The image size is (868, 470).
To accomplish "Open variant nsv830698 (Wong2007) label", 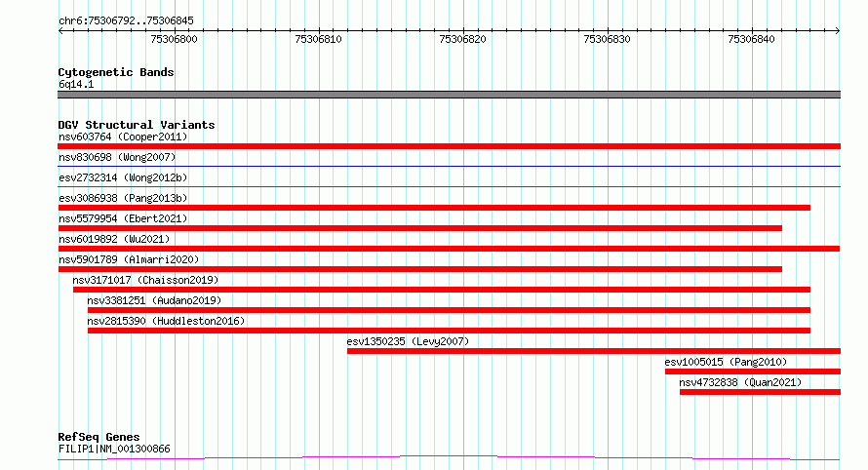I will pos(117,157).
